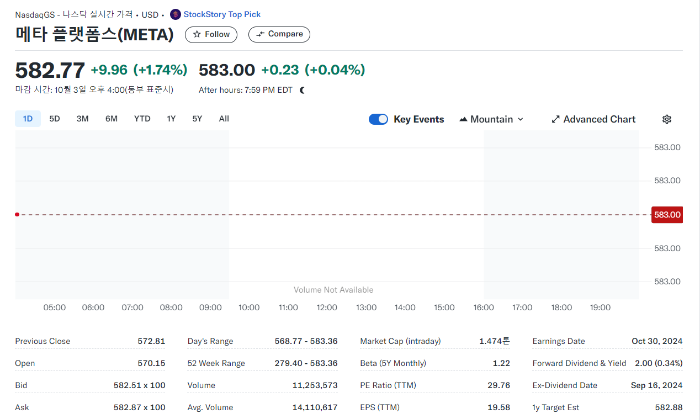Click the Ask value 582.87 x 100
Image resolution: width=700 pixels, height=420 pixels.
(139, 407)
